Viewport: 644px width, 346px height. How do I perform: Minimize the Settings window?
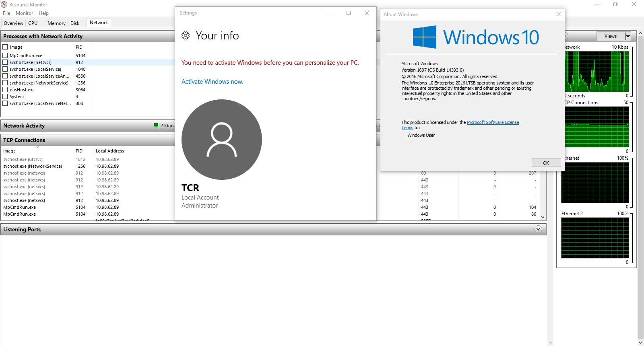click(330, 13)
